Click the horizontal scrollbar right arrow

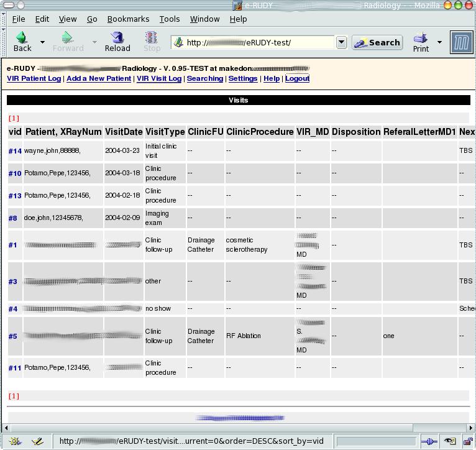[x=470, y=428]
